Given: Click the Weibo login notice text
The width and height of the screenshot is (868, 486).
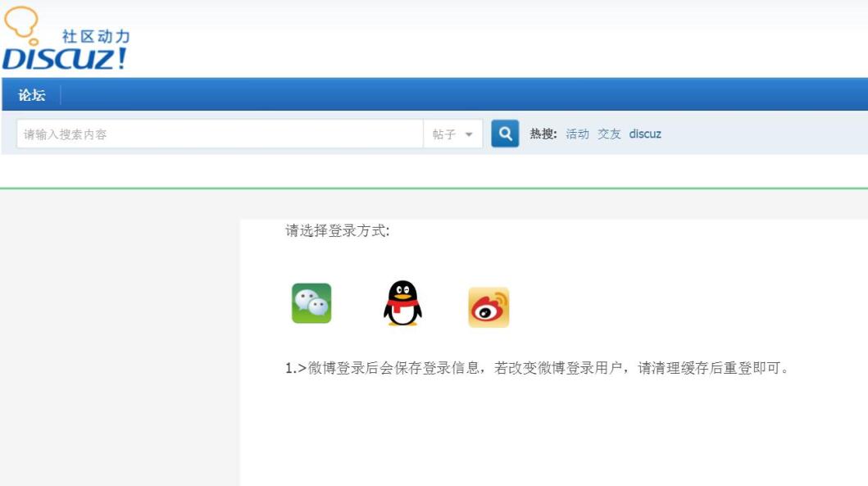Looking at the screenshot, I should click(537, 368).
